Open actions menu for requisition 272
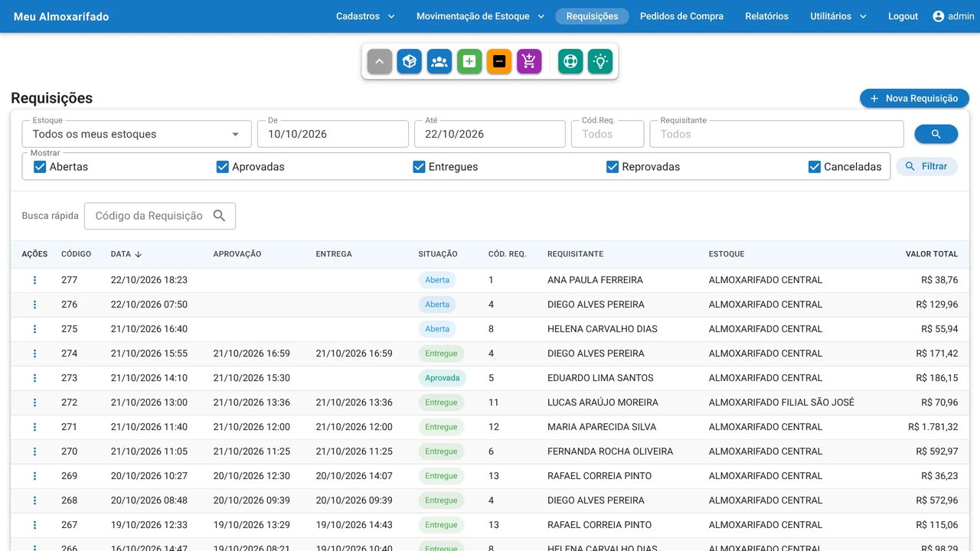This screenshot has height=551, width=980. (x=34, y=403)
